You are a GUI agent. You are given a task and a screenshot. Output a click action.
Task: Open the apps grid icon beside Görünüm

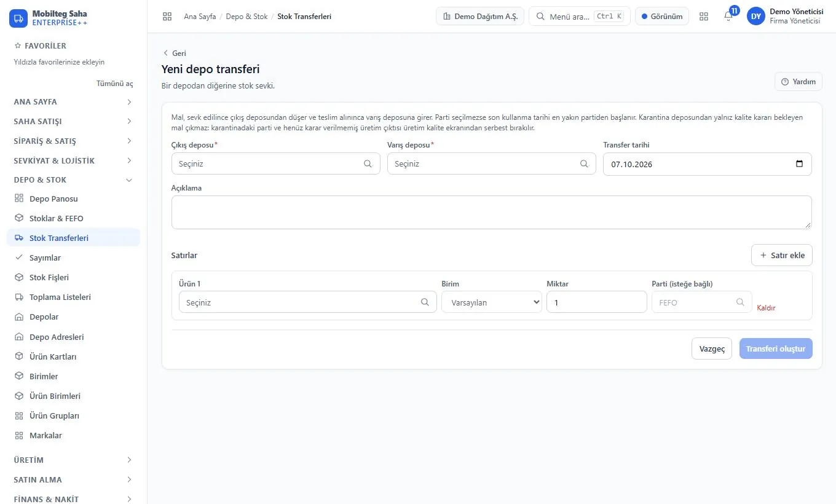click(704, 17)
